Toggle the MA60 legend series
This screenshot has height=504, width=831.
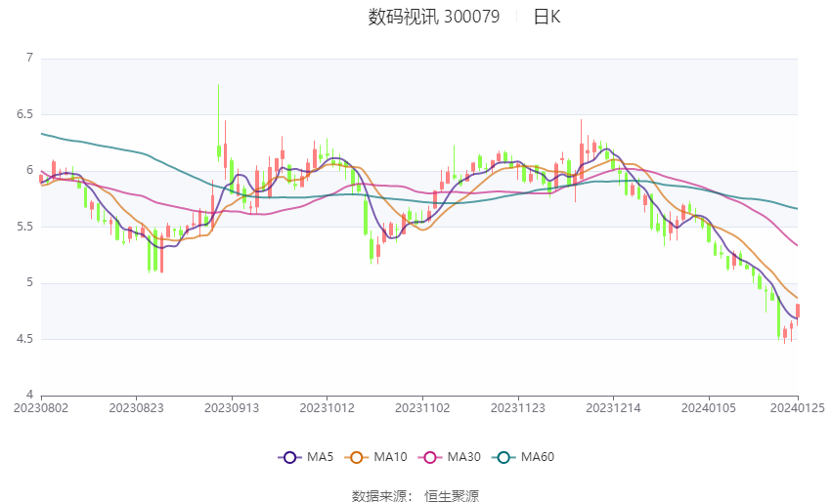pos(523,457)
